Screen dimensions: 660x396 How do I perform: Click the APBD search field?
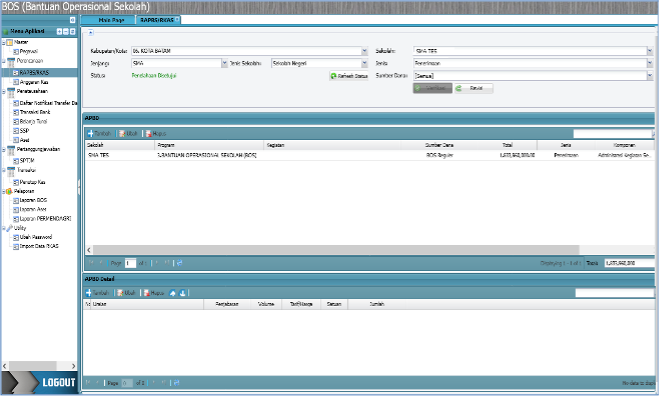pyautogui.click(x=612, y=134)
